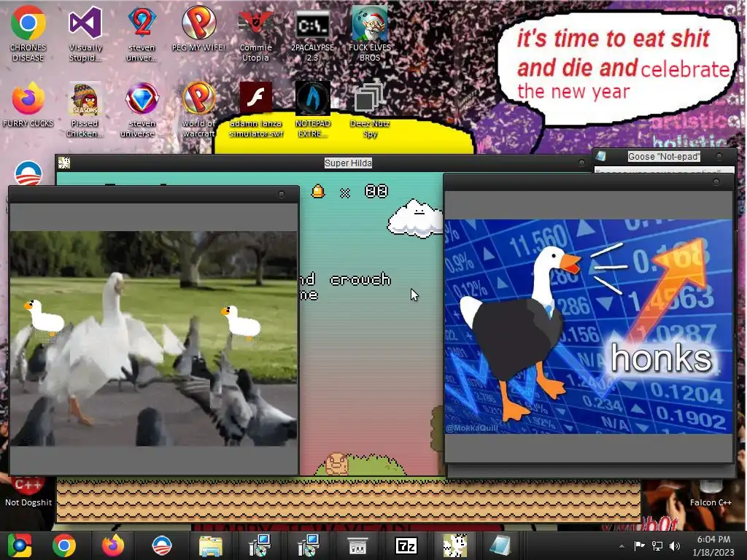Open Chrome from the taskbar
The width and height of the screenshot is (747, 560).
tap(64, 545)
